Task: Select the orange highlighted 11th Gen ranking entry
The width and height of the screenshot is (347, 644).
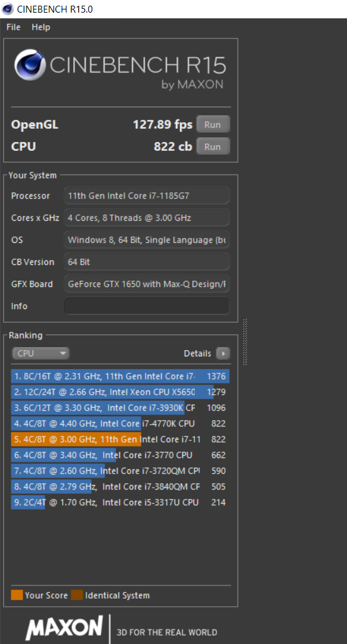Action: 120,439
